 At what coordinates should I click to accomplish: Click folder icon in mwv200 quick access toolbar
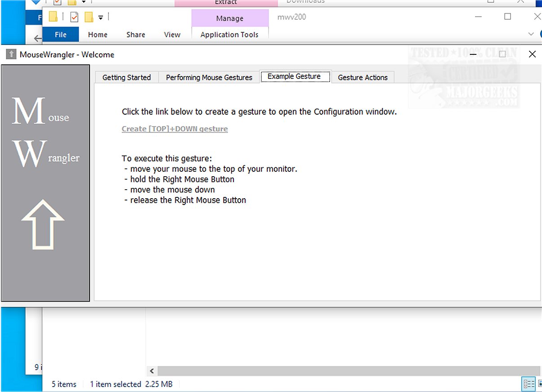pos(54,17)
